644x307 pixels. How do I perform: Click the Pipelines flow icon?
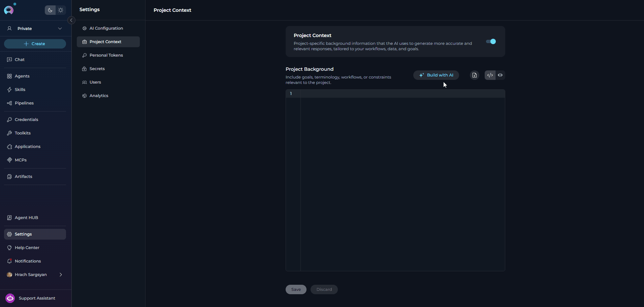9,103
